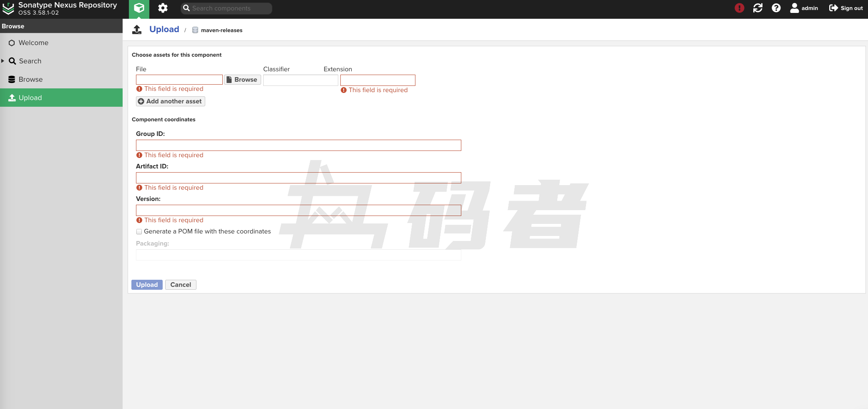This screenshot has height=409, width=868.
Task: Open server administration gear icon
Action: click(x=163, y=8)
